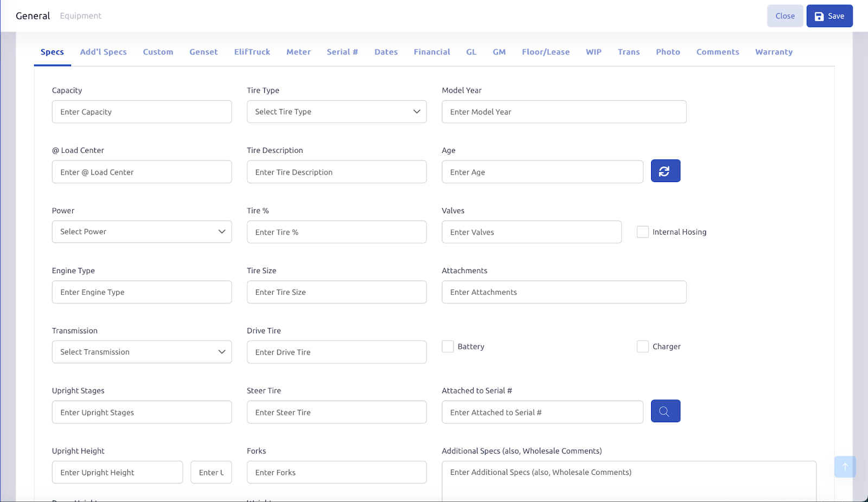Image resolution: width=868 pixels, height=502 pixels.
Task: Focus the Tire Size input field
Action: click(337, 292)
